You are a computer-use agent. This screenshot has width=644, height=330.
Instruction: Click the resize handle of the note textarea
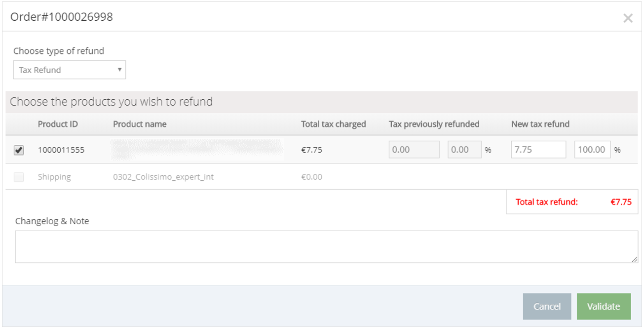pos(635,260)
